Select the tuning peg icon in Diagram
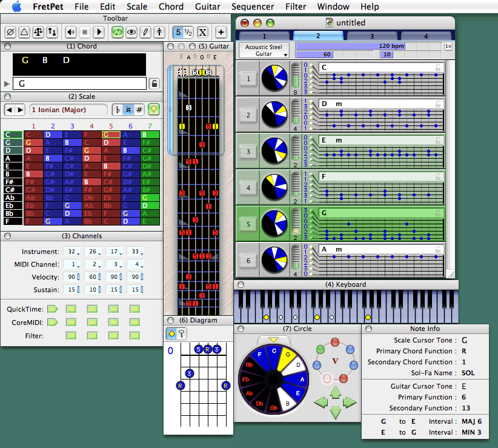Viewport: 498px width, 448px height. point(182,333)
